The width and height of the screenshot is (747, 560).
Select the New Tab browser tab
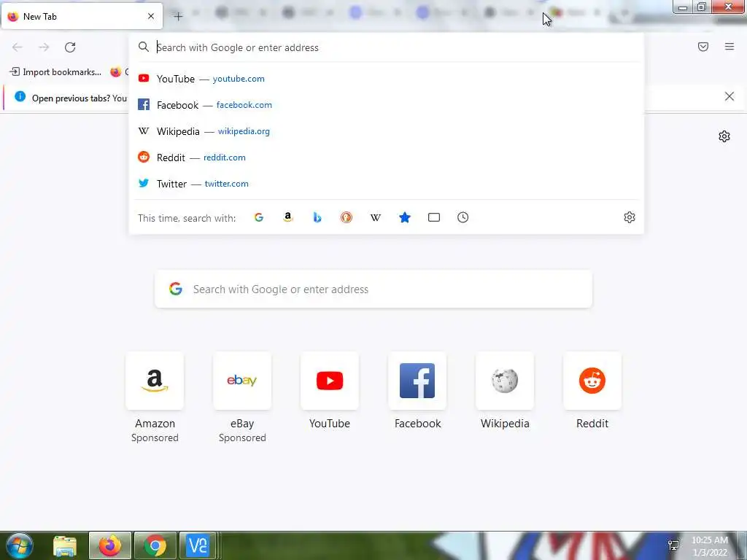pos(82,16)
